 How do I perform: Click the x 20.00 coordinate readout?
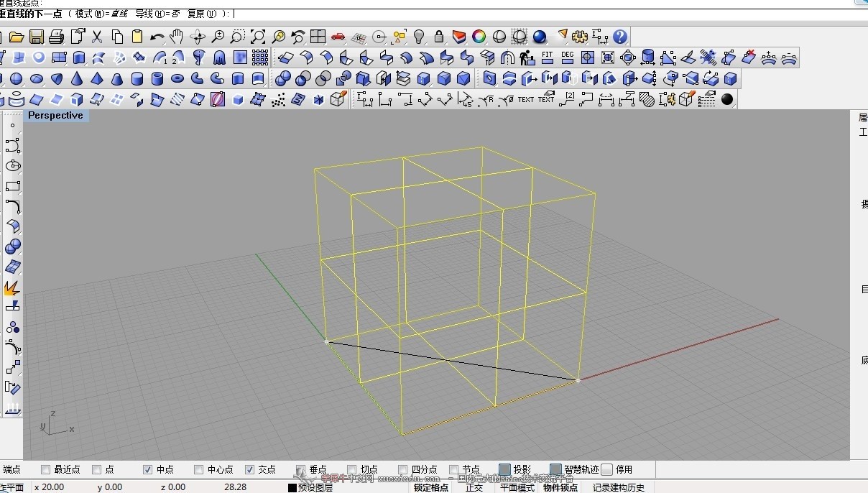pos(49,487)
